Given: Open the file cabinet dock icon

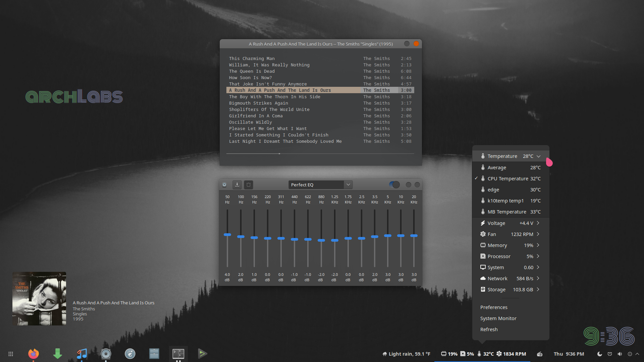Looking at the screenshot, I should pyautogui.click(x=154, y=353).
